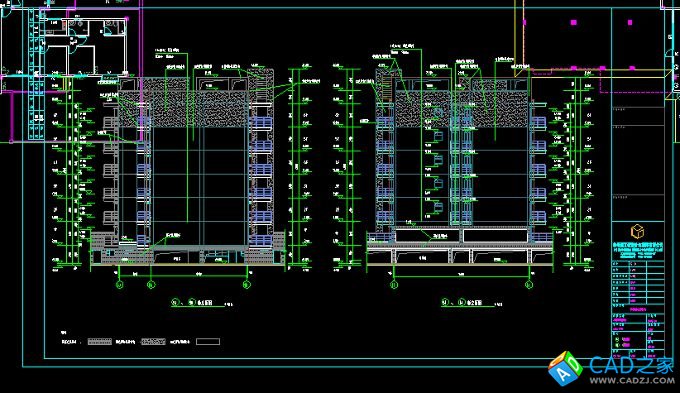
Task: Click the yellow cube logo in title block
Action: [x=637, y=231]
